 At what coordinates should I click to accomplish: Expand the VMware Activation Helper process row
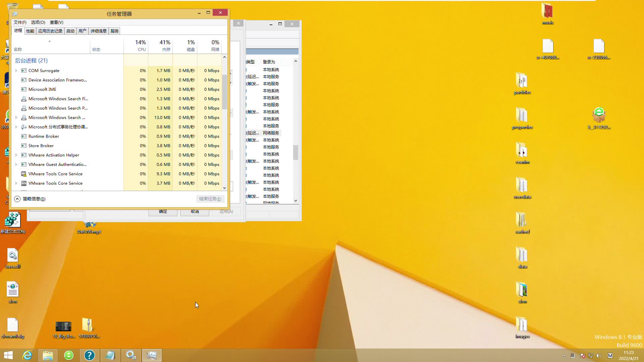pyautogui.click(x=16, y=155)
